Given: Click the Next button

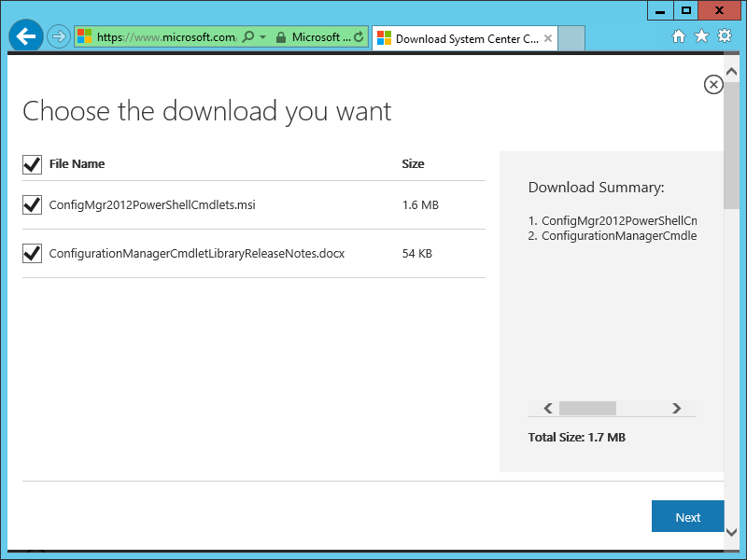Looking at the screenshot, I should click(687, 517).
